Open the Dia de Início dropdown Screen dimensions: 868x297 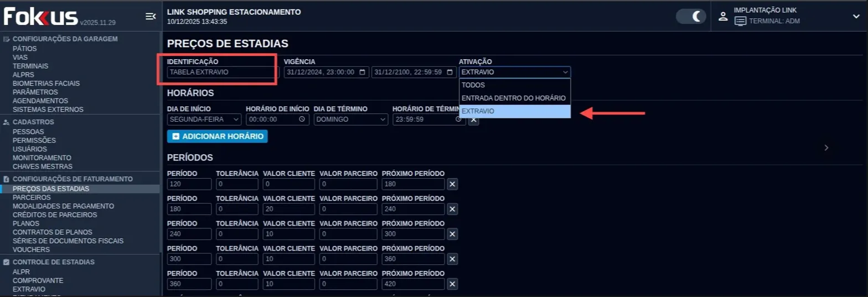point(204,119)
